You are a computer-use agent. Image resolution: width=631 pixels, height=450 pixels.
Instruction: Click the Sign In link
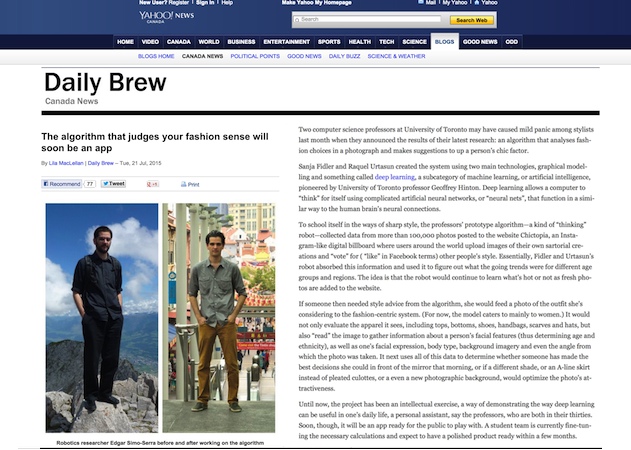pyautogui.click(x=206, y=3)
